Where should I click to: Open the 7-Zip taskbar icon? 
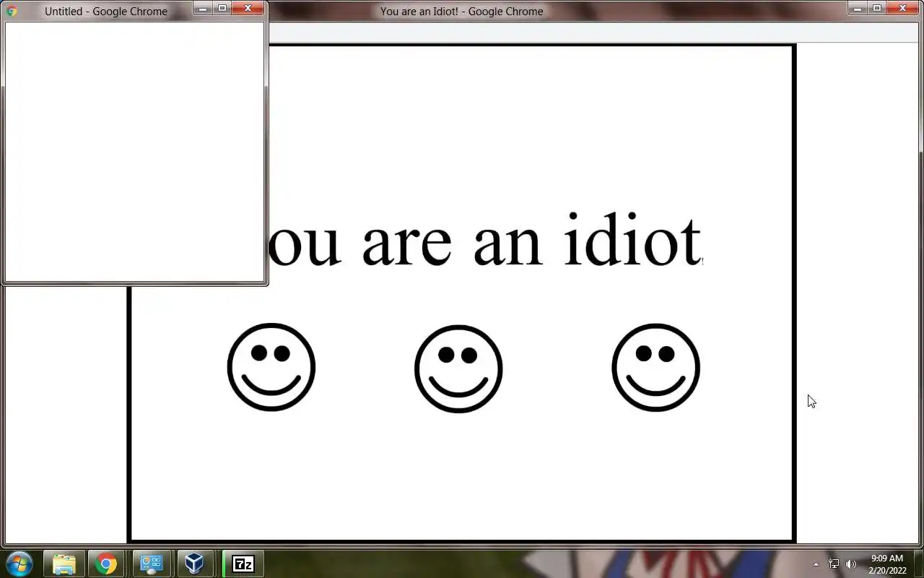point(243,564)
